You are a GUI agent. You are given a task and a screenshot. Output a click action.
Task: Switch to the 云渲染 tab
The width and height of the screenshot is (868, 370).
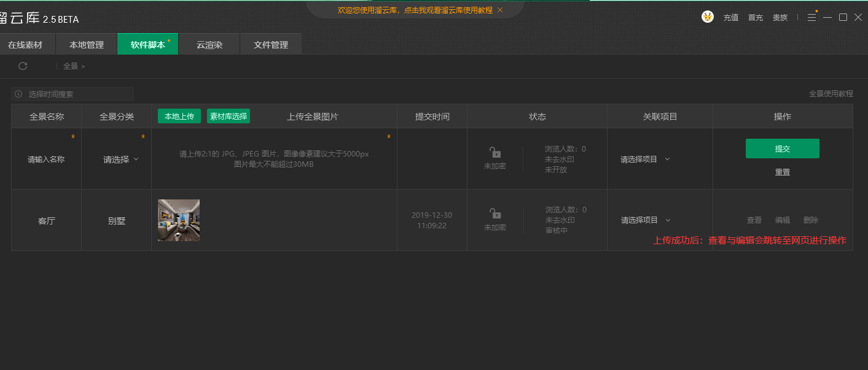point(209,44)
